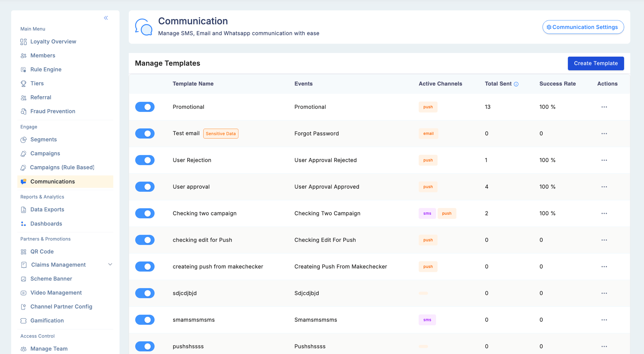
Task: Click the Communications chat icon in sidebar
Action: click(24, 182)
